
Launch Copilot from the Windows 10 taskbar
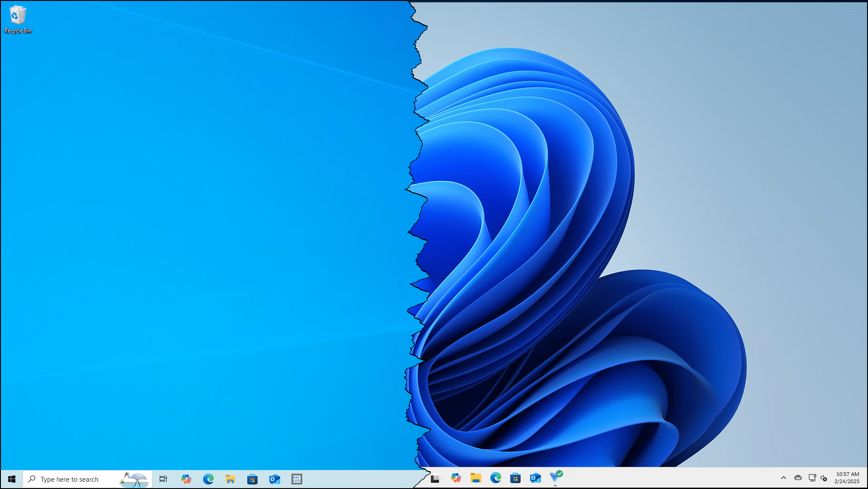[186, 479]
